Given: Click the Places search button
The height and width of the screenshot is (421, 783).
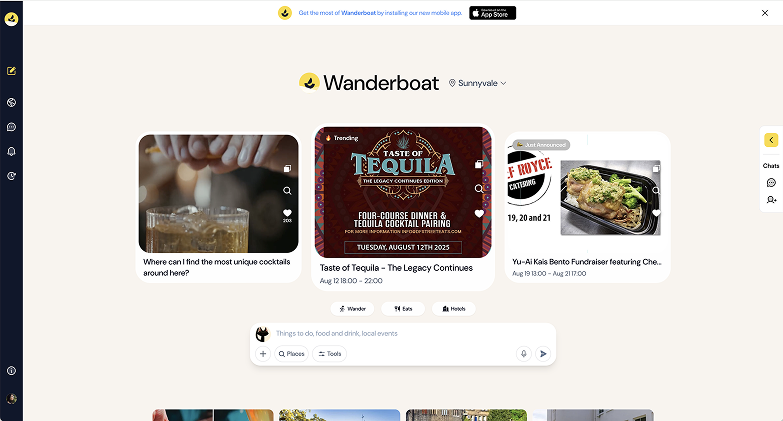Looking at the screenshot, I should 292,354.
